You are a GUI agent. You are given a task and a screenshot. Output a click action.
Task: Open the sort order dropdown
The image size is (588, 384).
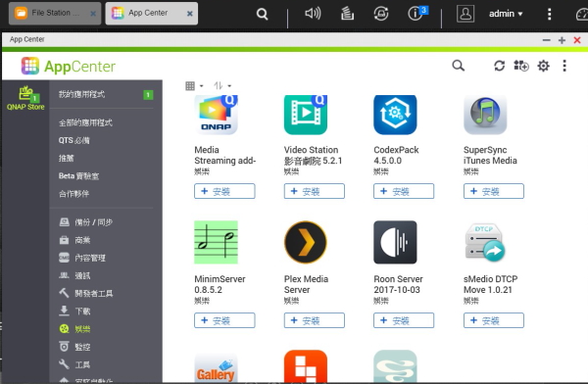[x=222, y=86]
